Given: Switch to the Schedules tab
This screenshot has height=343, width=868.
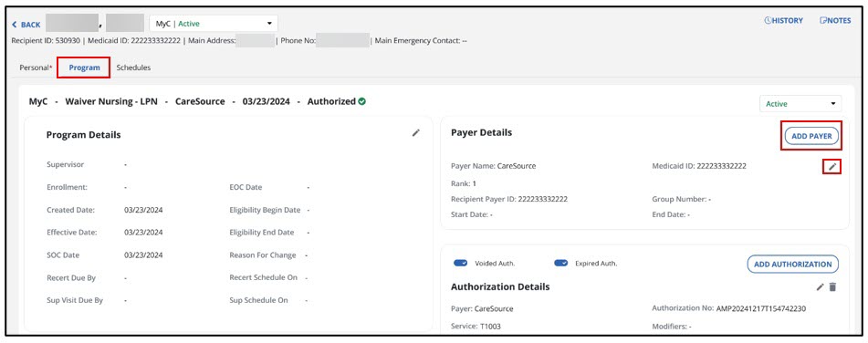Looking at the screenshot, I should point(133,68).
